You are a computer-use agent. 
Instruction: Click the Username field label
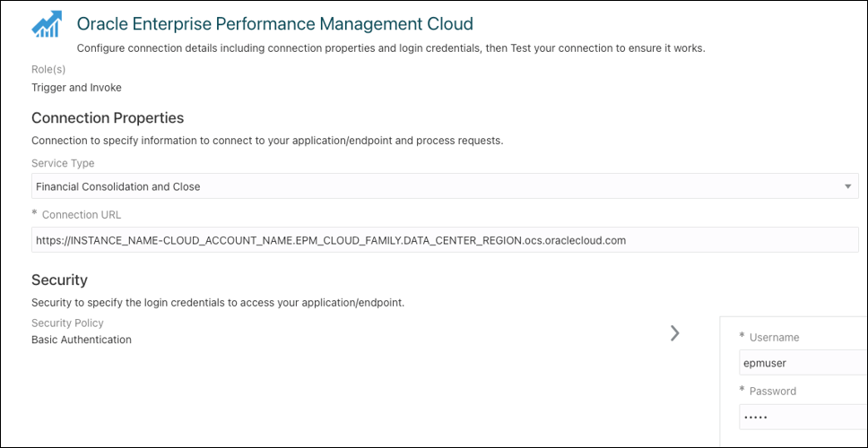point(774,337)
